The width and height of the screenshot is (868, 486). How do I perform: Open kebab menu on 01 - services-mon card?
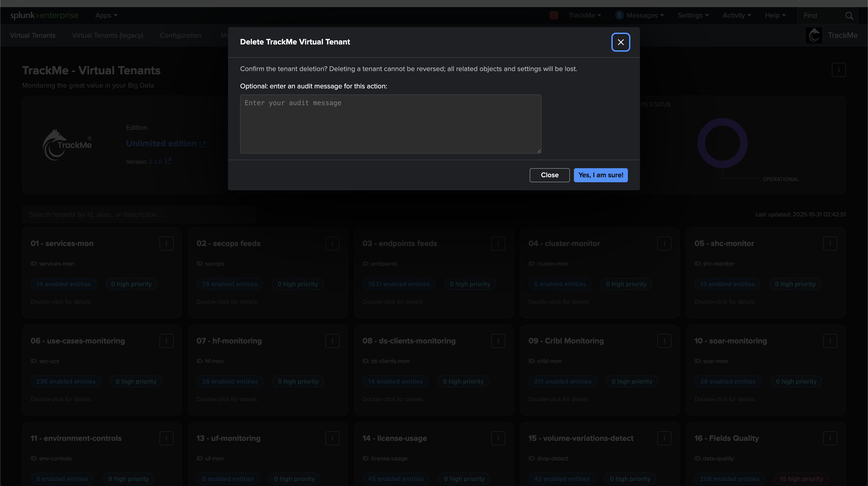pyautogui.click(x=166, y=244)
